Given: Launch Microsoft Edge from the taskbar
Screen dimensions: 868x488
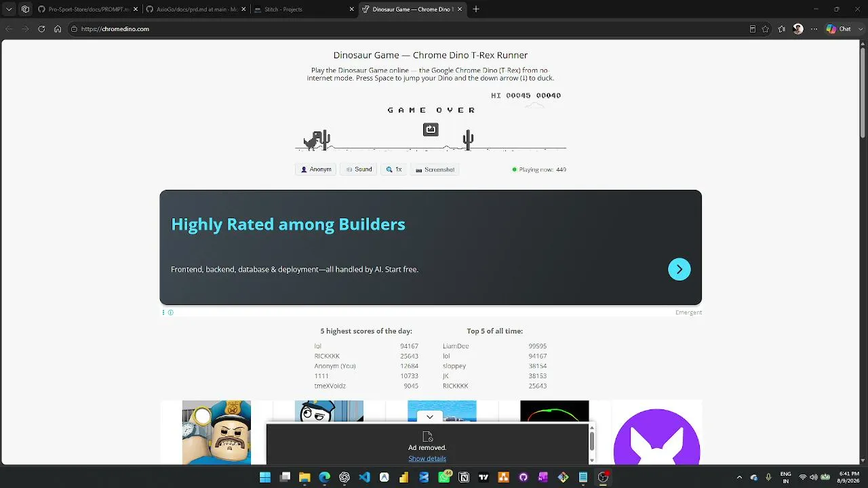Looking at the screenshot, I should [x=325, y=477].
